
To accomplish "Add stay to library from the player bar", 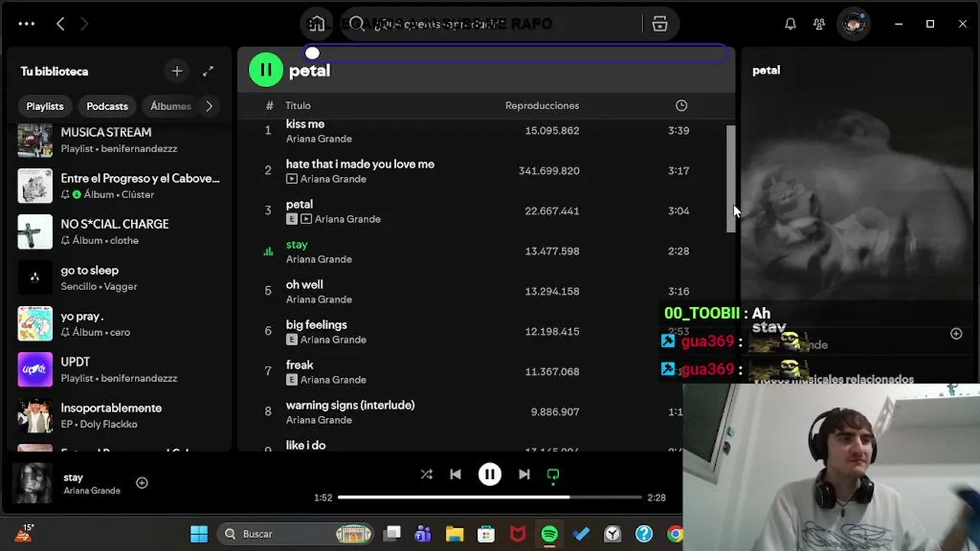I will pyautogui.click(x=142, y=483).
